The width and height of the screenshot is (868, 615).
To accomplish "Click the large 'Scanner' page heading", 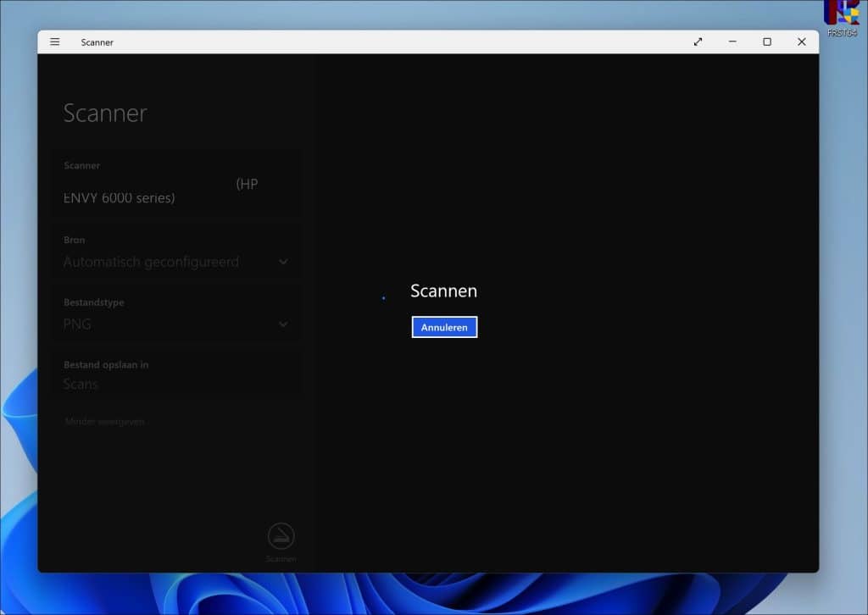I will tap(105, 114).
